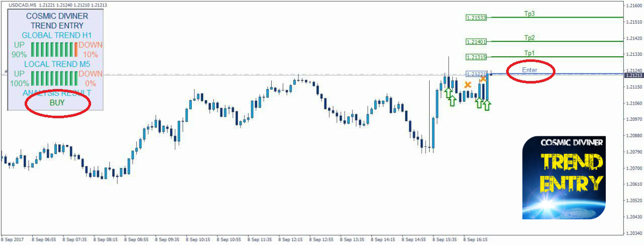
Task: Click price axis value 1.21060
Action: pos(634,103)
